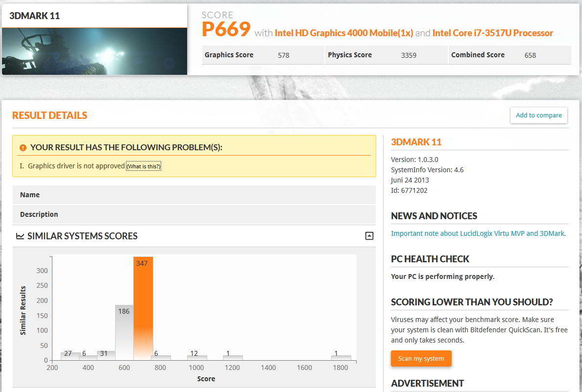582x392 pixels.
Task: Open the Intel HD Graphics 4000 Mobile link
Action: 343,33
